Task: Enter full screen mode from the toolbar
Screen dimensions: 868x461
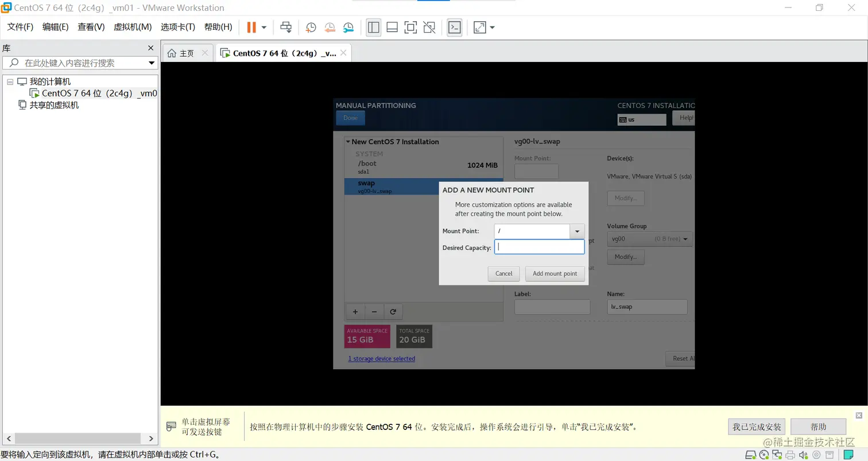Action: pos(410,27)
